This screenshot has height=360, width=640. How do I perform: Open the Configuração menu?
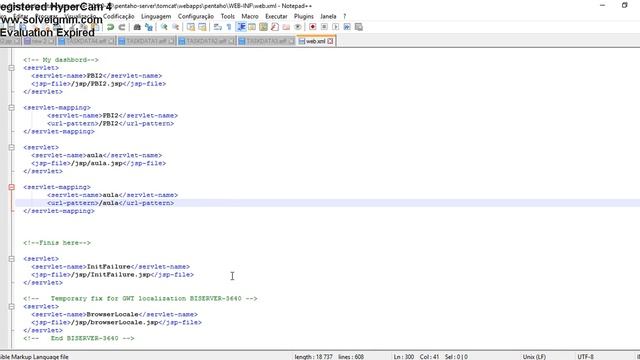[196, 16]
